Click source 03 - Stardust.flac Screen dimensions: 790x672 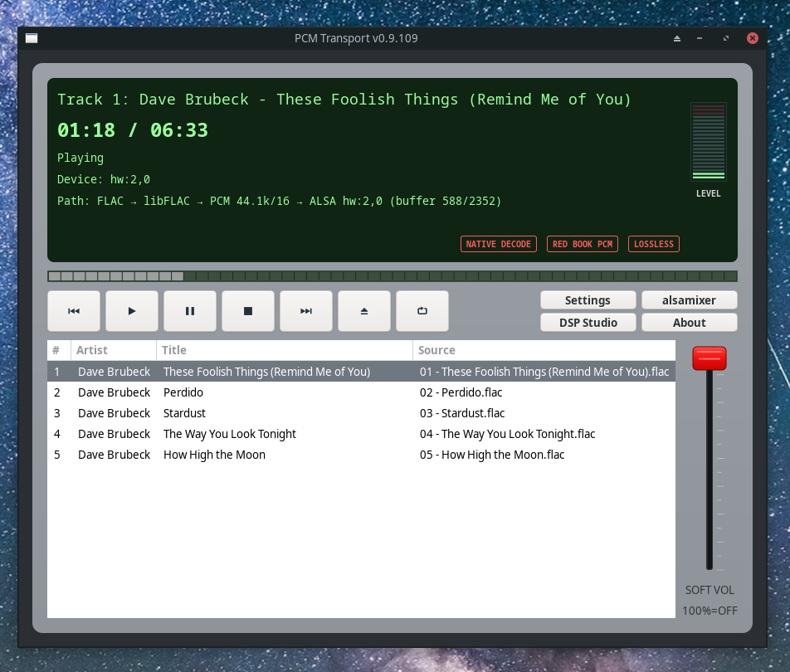(x=462, y=413)
